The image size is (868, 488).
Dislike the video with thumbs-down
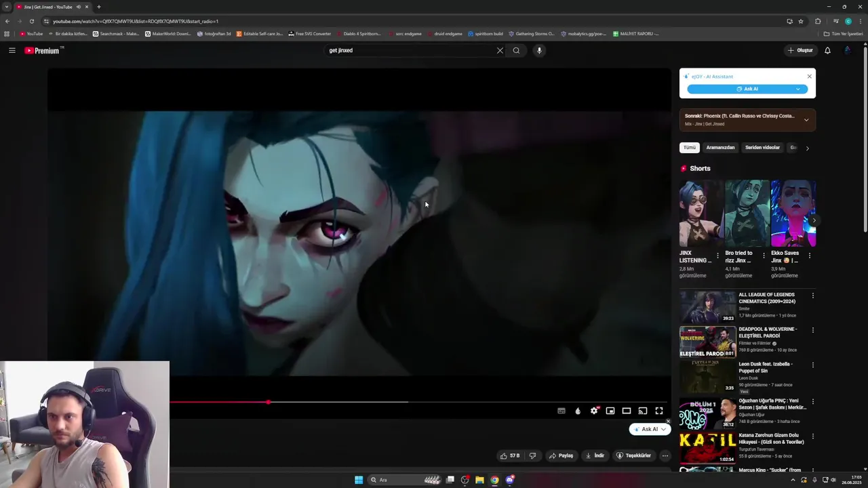click(x=532, y=455)
